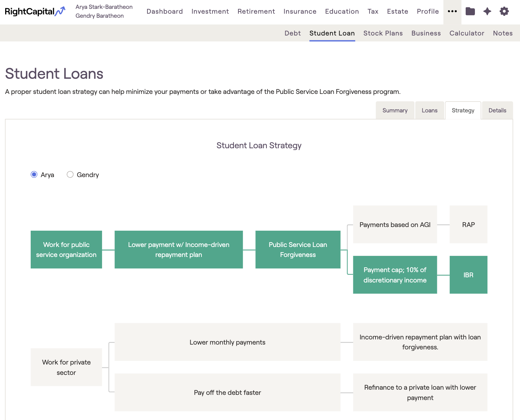Select Refinance to a private loan box
Screen dimensions: 520x420
(x=420, y=392)
